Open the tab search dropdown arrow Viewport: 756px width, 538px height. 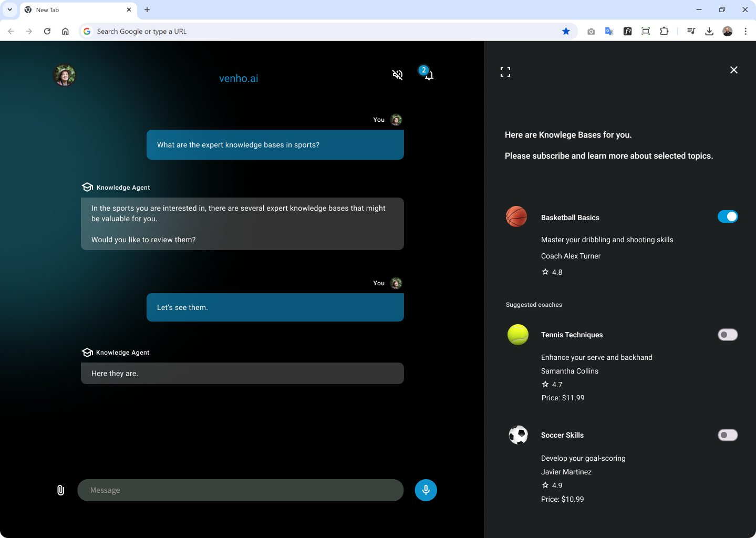(x=9, y=9)
